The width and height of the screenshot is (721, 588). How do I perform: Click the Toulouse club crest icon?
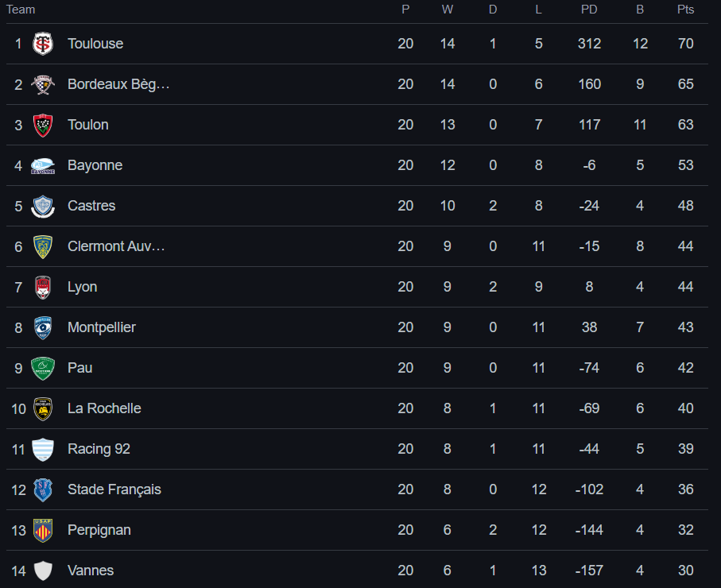(x=43, y=44)
